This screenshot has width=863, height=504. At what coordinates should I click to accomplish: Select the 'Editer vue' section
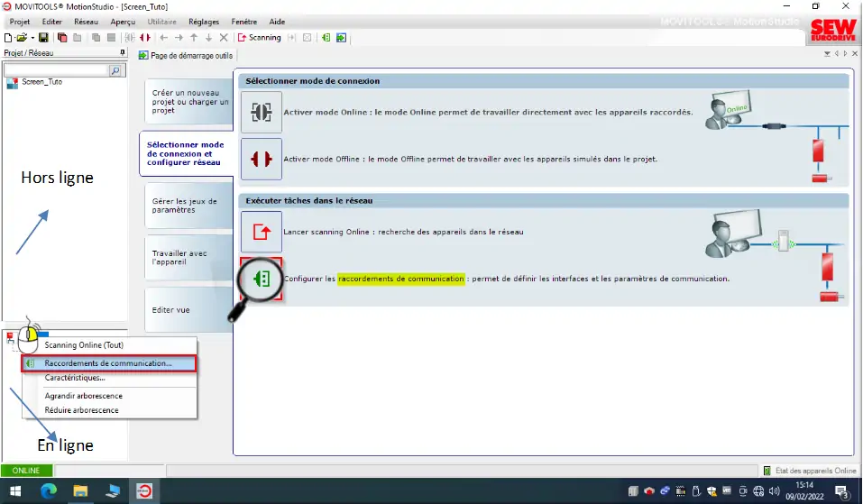coord(188,310)
